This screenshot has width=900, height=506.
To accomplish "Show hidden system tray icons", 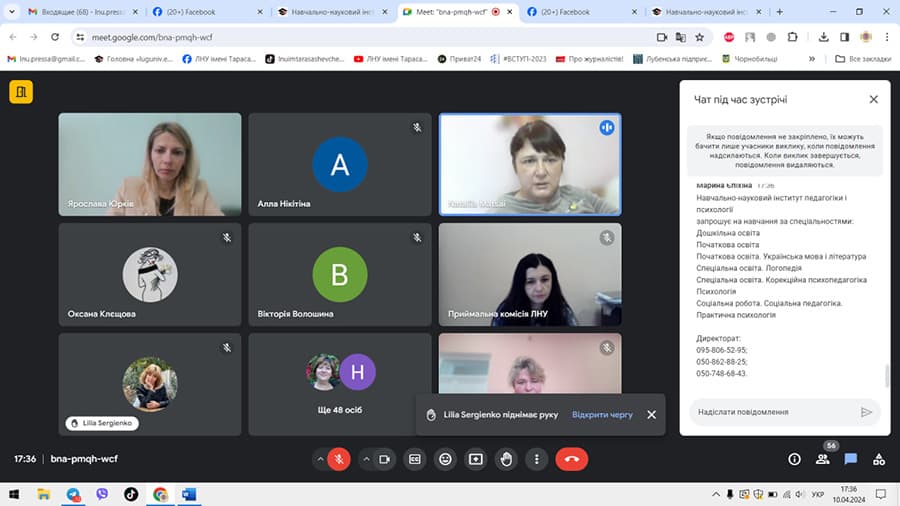I will 716,494.
